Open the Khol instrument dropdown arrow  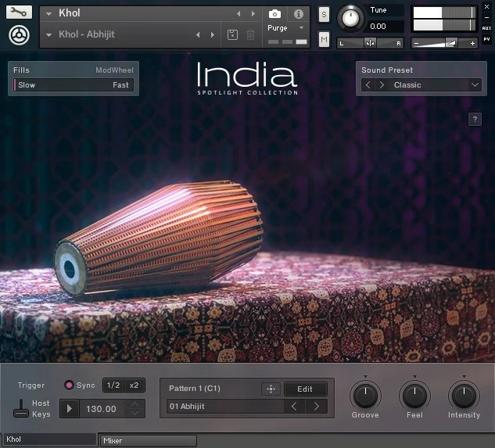[x=49, y=14]
